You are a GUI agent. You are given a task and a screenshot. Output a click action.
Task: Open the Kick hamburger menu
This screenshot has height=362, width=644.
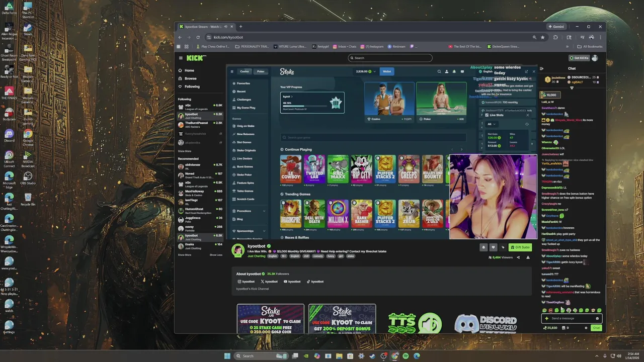pyautogui.click(x=181, y=58)
